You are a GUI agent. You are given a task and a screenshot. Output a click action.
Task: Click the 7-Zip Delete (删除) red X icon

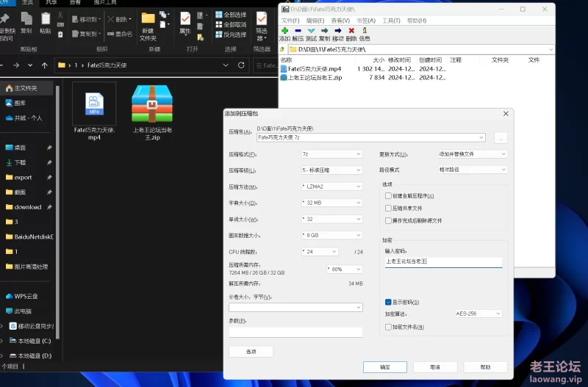351,31
